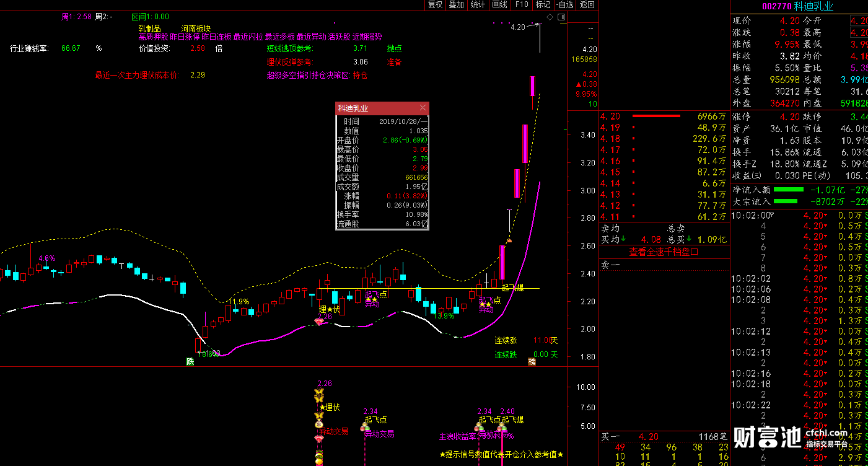Click the 4.11 order book row
Viewport: 868px width, 466px height.
click(x=664, y=217)
